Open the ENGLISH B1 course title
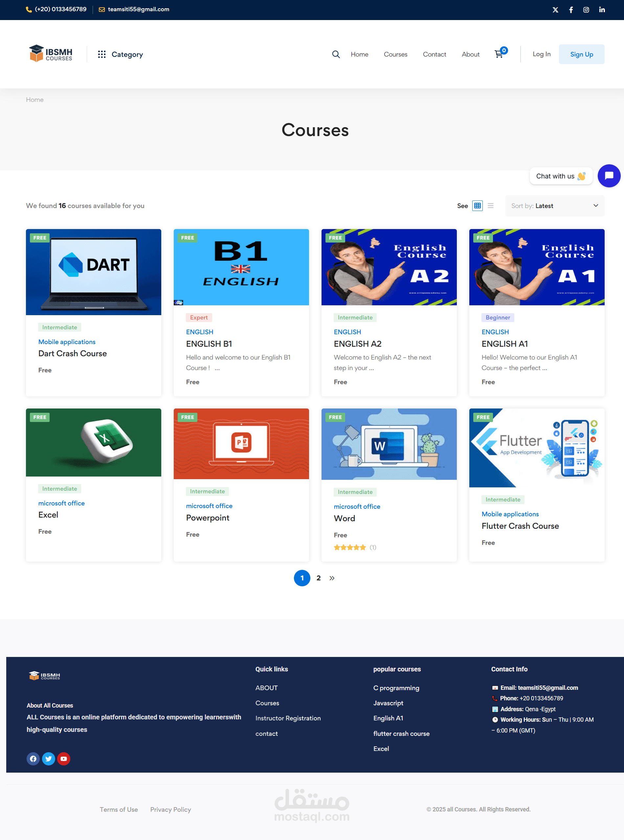Screen dimensions: 624x840 [x=209, y=344]
